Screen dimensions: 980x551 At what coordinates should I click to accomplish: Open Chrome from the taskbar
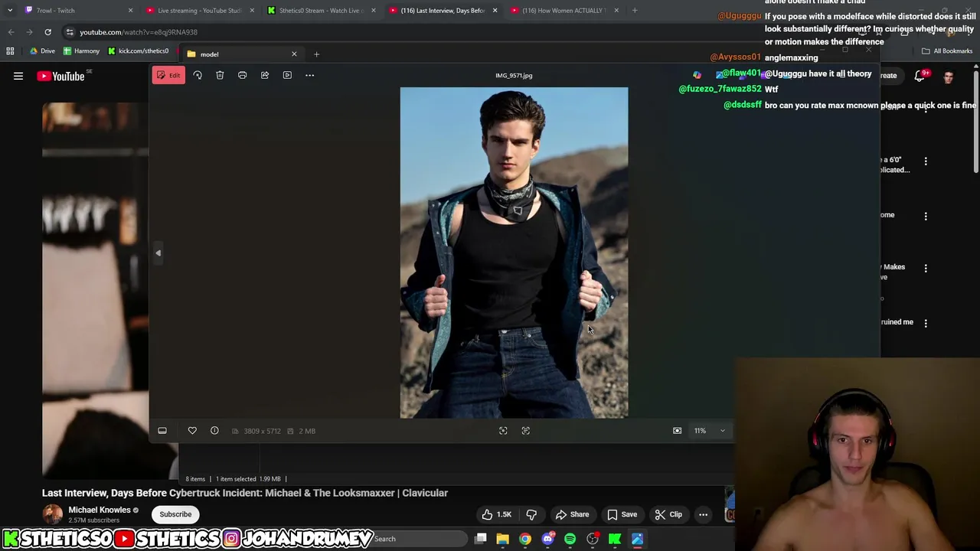click(525, 539)
